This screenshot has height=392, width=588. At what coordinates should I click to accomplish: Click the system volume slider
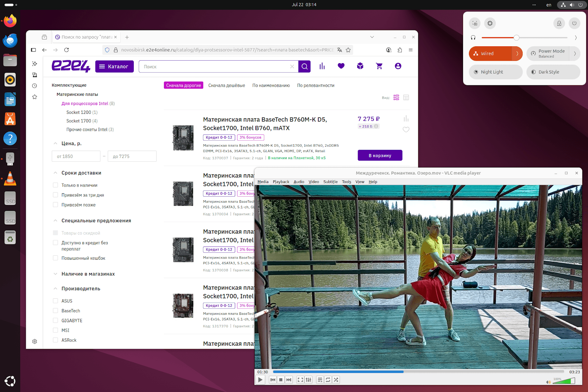524,37
